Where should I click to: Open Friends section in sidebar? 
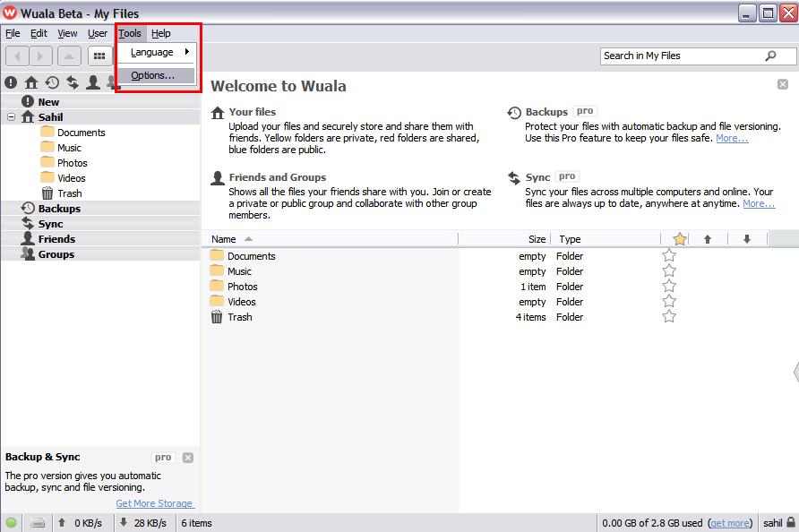(56, 239)
